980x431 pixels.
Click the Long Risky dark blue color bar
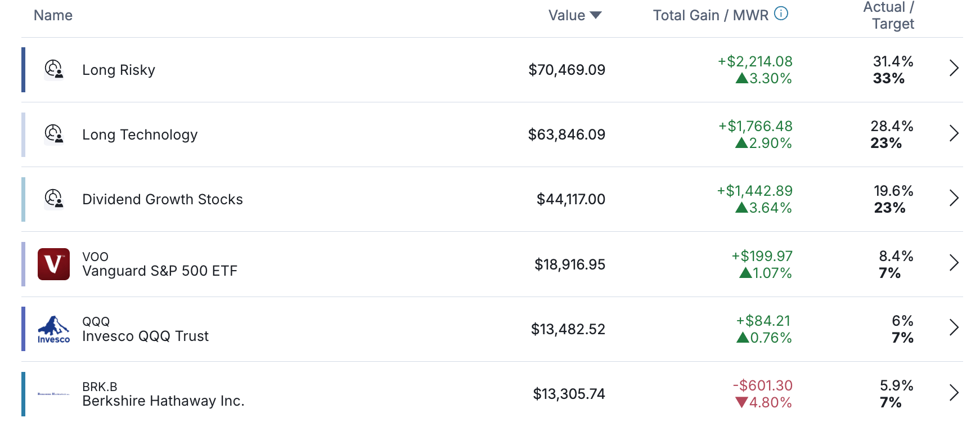(24, 70)
